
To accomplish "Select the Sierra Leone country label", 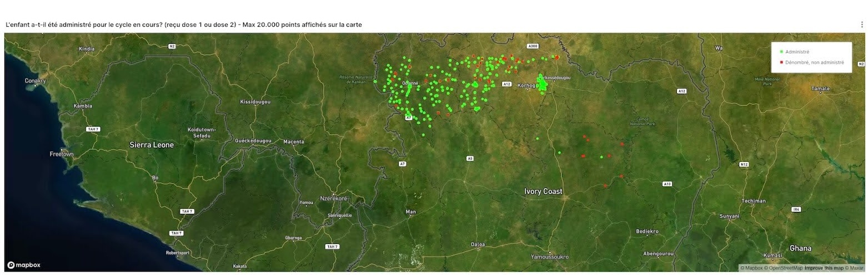I will (x=152, y=145).
